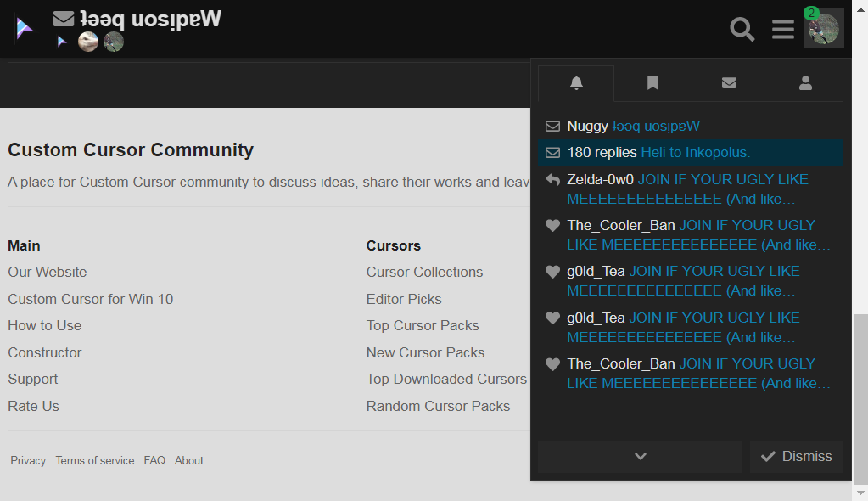868x501 pixels.
Task: Open the messages envelope tab
Action: [729, 83]
